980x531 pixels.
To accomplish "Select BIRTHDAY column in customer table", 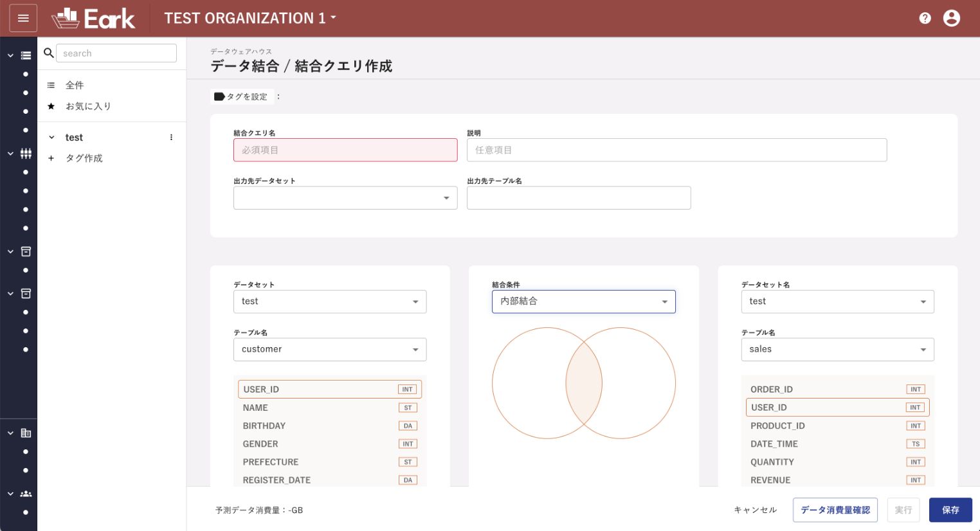I will coord(330,426).
